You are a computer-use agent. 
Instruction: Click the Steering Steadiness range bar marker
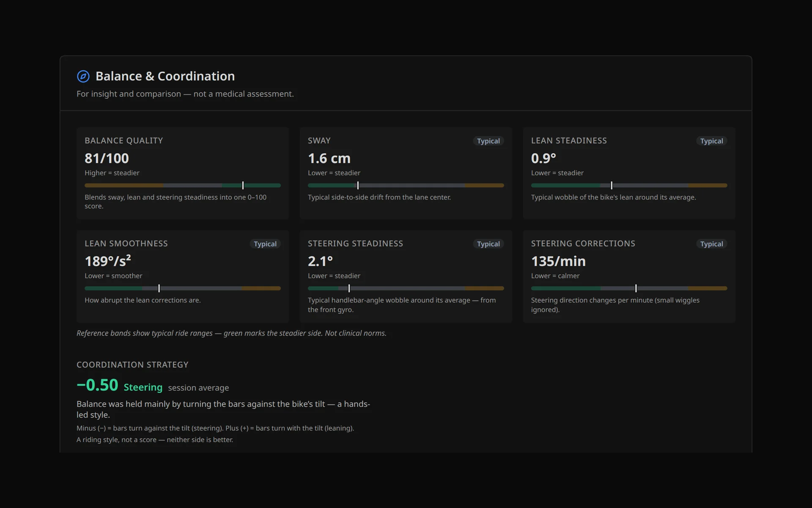(349, 288)
